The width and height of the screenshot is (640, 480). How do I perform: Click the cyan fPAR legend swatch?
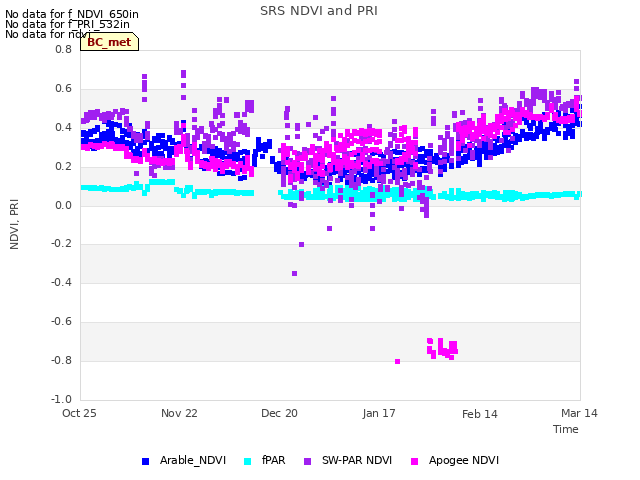tap(247, 461)
